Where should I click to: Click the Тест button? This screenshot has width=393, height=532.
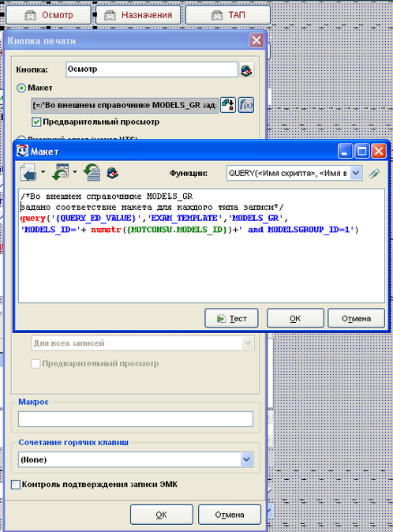231,318
